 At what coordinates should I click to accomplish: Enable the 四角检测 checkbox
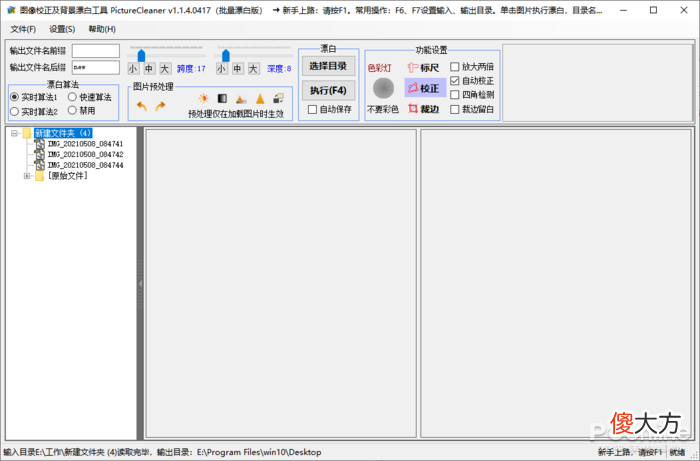[x=454, y=95]
